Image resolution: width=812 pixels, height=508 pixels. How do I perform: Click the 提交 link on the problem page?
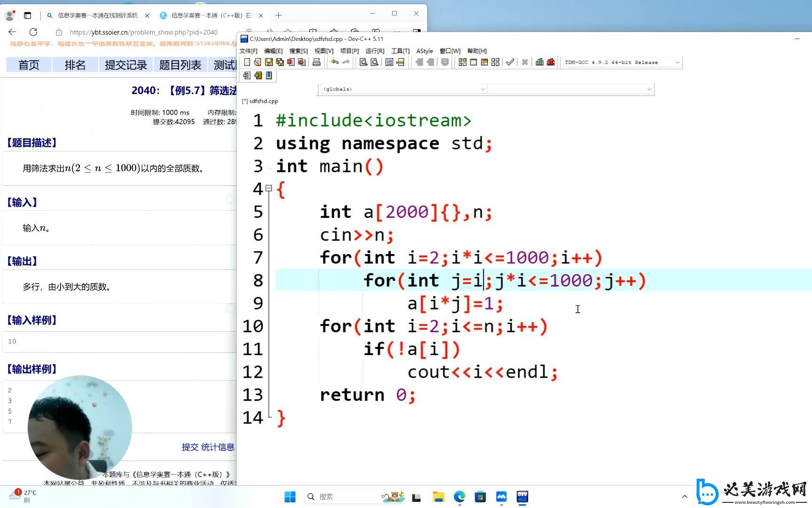coord(190,447)
